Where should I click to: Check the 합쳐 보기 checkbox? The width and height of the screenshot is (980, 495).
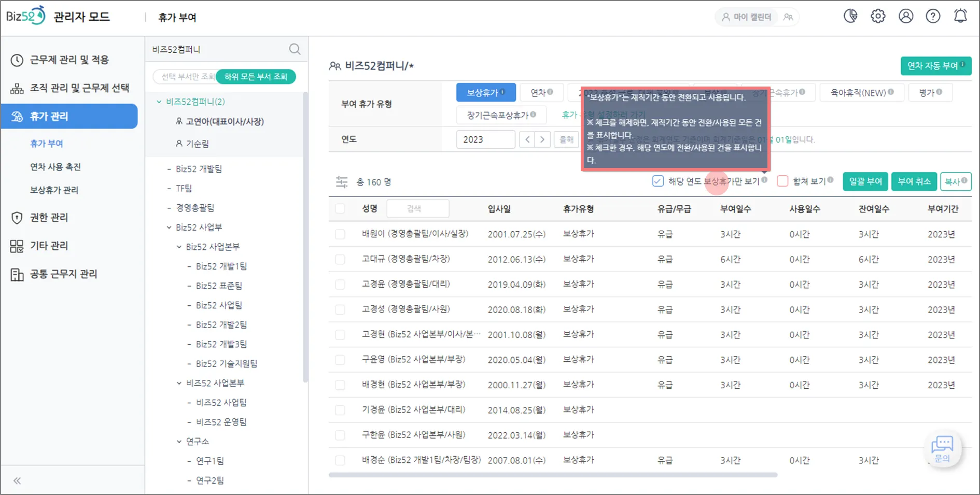(x=782, y=181)
